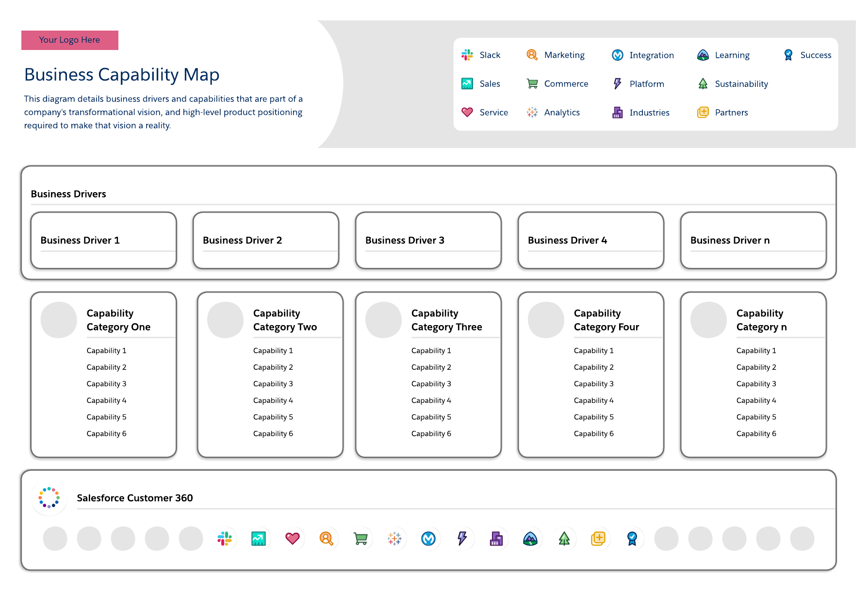Image resolution: width=868 pixels, height=593 pixels.
Task: Click the Your Logo Here placeholder
Action: pyautogui.click(x=69, y=40)
